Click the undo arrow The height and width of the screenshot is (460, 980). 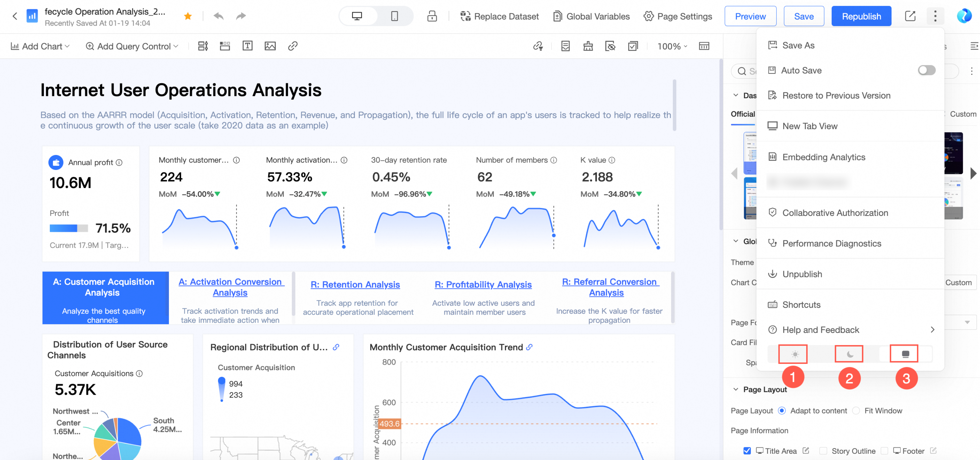[218, 16]
